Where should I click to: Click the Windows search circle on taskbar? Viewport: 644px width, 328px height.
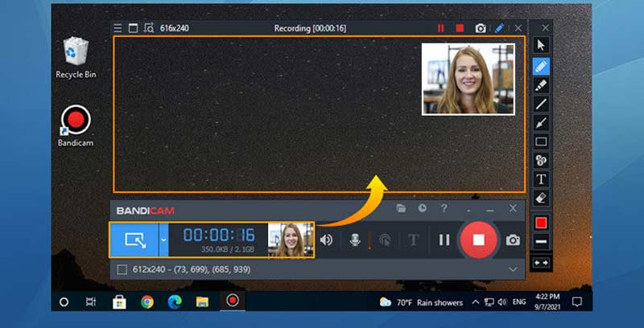pos(64,302)
